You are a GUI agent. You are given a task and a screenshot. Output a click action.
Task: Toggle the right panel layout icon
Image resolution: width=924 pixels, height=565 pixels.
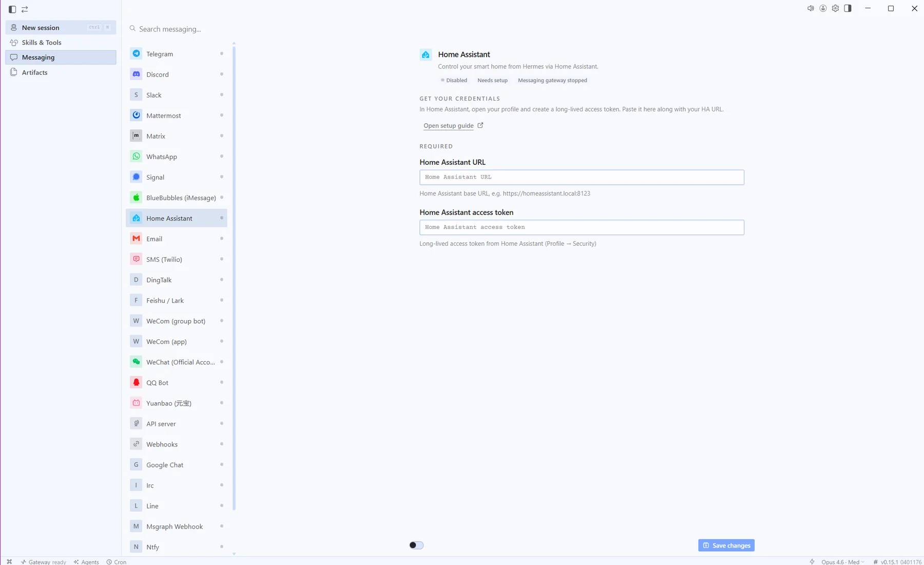(x=848, y=8)
